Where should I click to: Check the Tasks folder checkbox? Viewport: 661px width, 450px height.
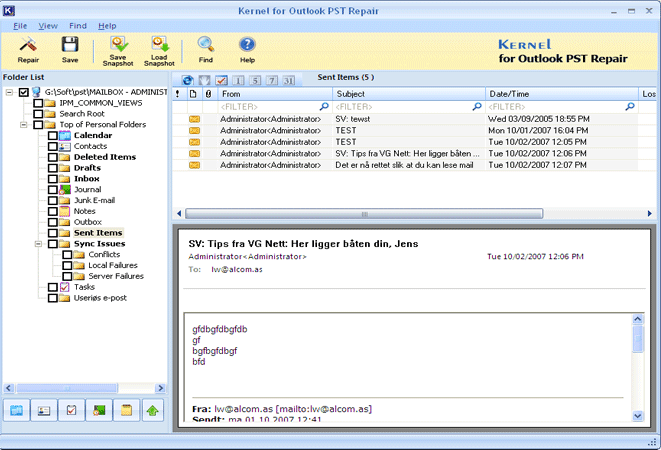53,287
